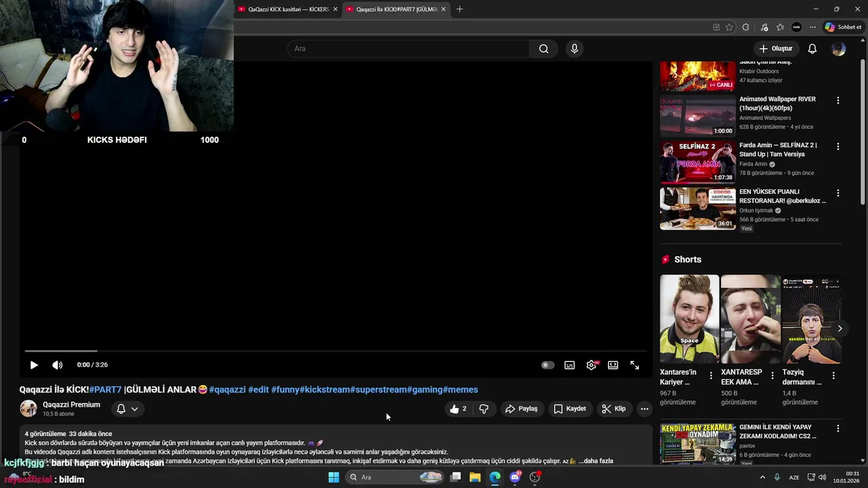The image size is (868, 488).
Task: Open Edge settings and more ellipsis
Action: click(812, 27)
